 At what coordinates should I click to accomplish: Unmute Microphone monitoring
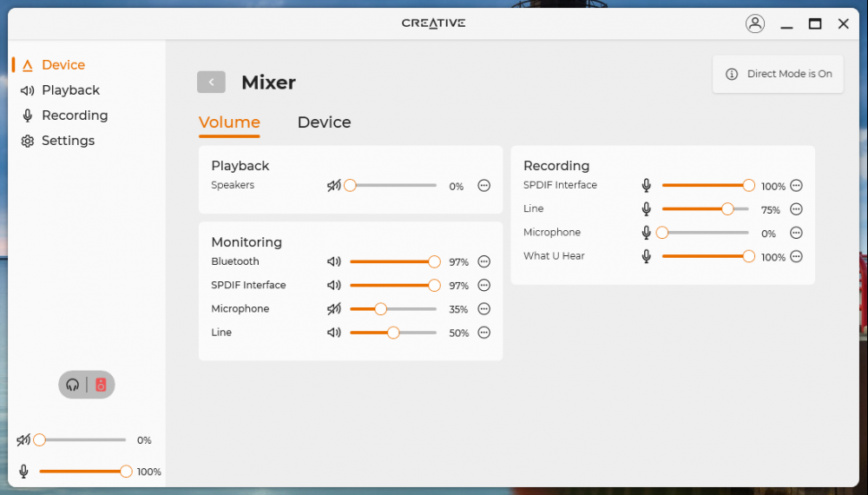coord(334,309)
